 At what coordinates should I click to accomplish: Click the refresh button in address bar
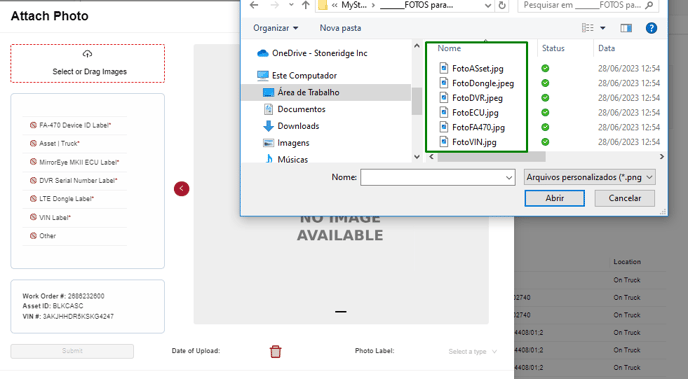[x=502, y=6]
